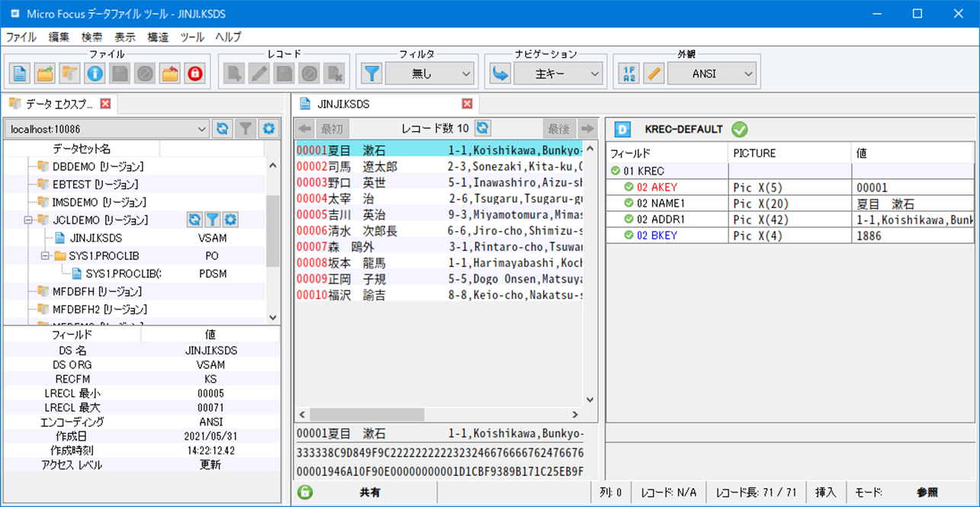Click the 最後 last-record button
Image resolution: width=980 pixels, height=507 pixels.
coord(559,128)
